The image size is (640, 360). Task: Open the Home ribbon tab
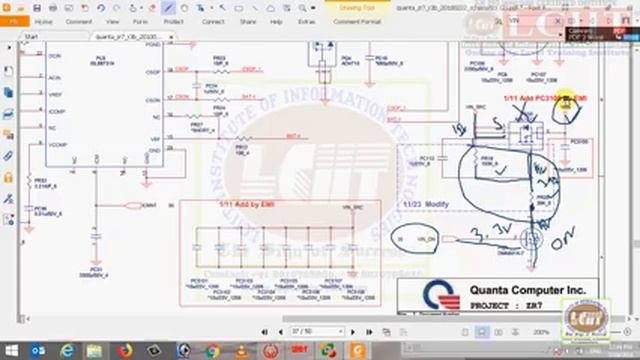(x=43, y=22)
